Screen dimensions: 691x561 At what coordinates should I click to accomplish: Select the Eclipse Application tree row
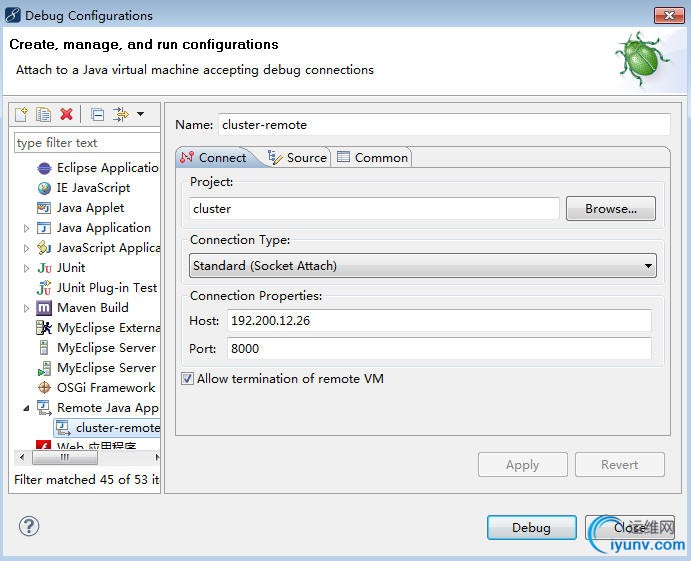pyautogui.click(x=98, y=168)
